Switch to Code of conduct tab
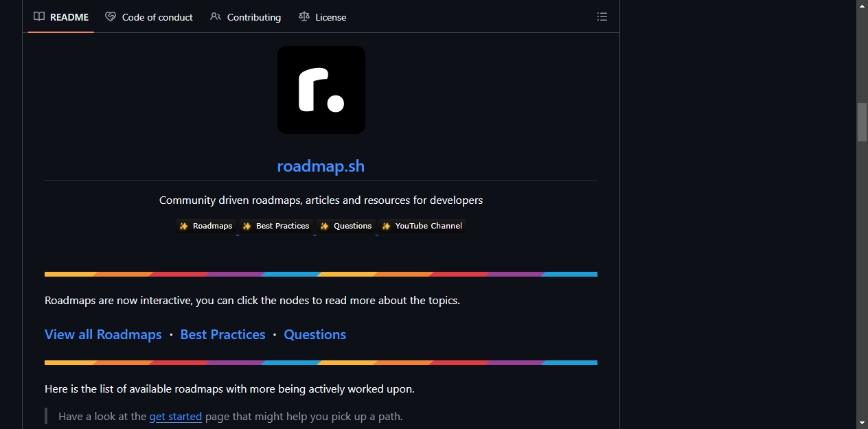 [x=149, y=17]
